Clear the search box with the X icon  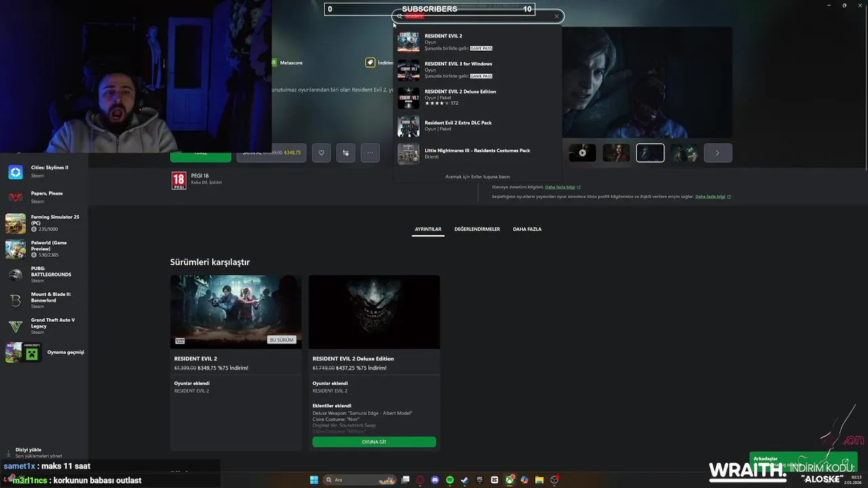click(x=557, y=16)
